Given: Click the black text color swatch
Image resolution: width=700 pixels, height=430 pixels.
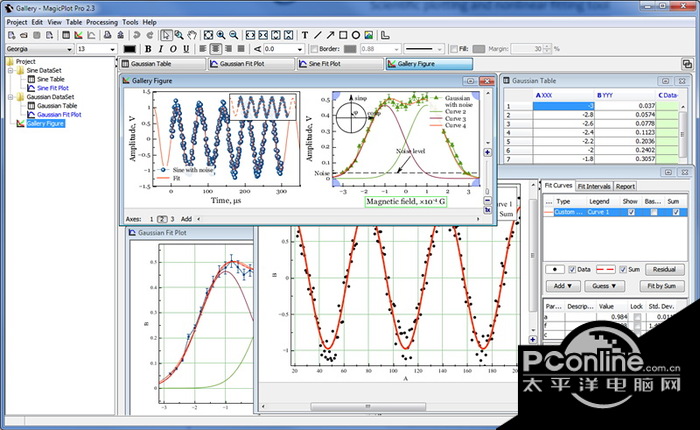Looking at the screenshot, I should [x=129, y=49].
